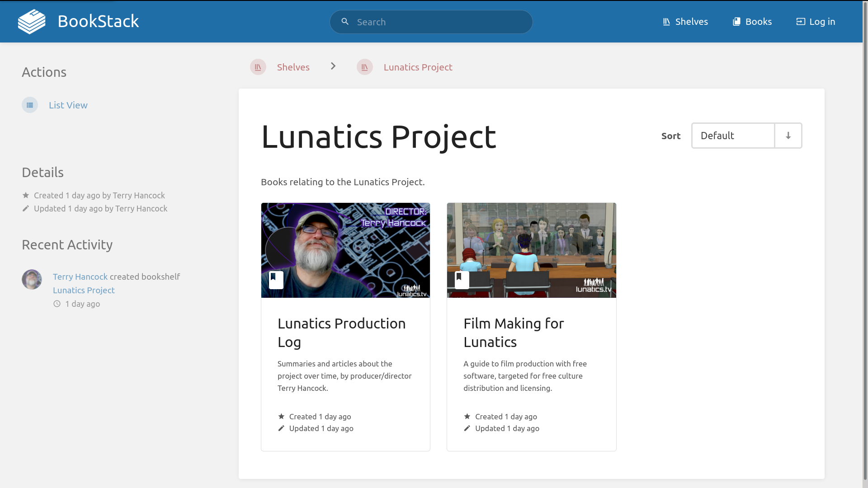Image resolution: width=868 pixels, height=488 pixels.
Task: Open the Terry Hancock activity link
Action: click(x=80, y=277)
